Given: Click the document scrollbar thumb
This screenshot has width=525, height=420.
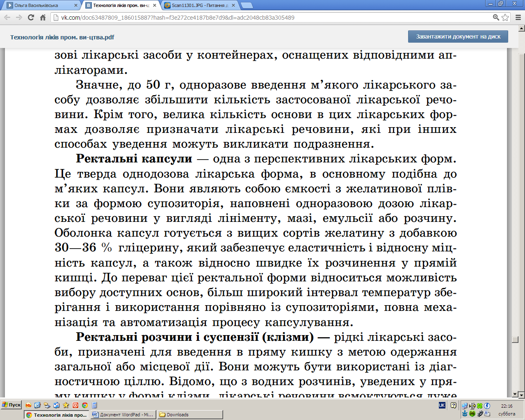Looking at the screenshot, I should click(515, 340).
